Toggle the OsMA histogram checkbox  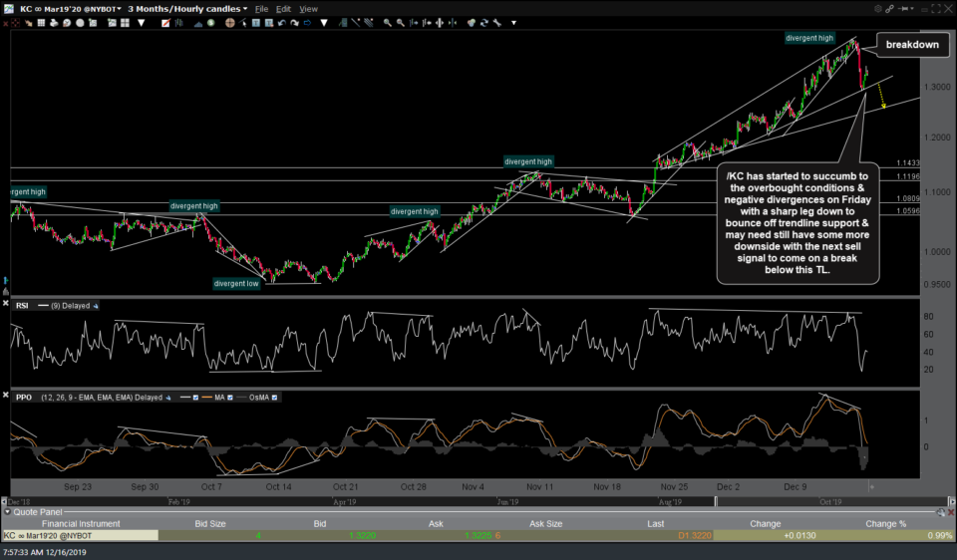point(274,397)
